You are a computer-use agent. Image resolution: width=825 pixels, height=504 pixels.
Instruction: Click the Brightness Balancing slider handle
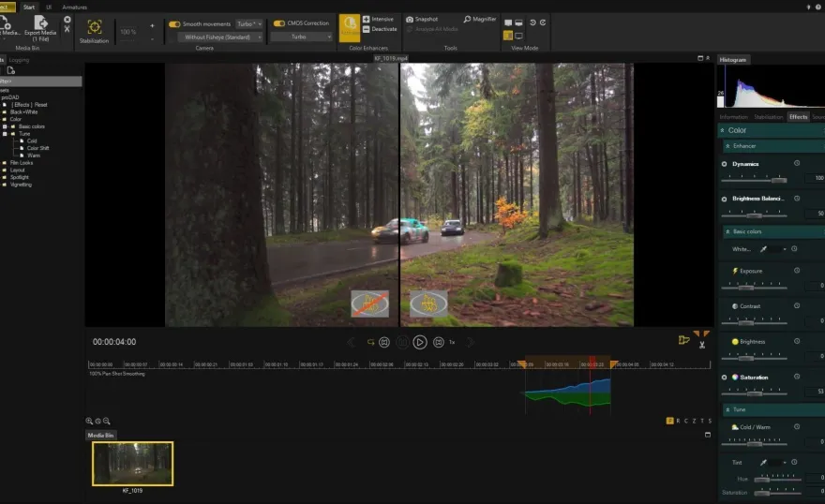pyautogui.click(x=754, y=215)
